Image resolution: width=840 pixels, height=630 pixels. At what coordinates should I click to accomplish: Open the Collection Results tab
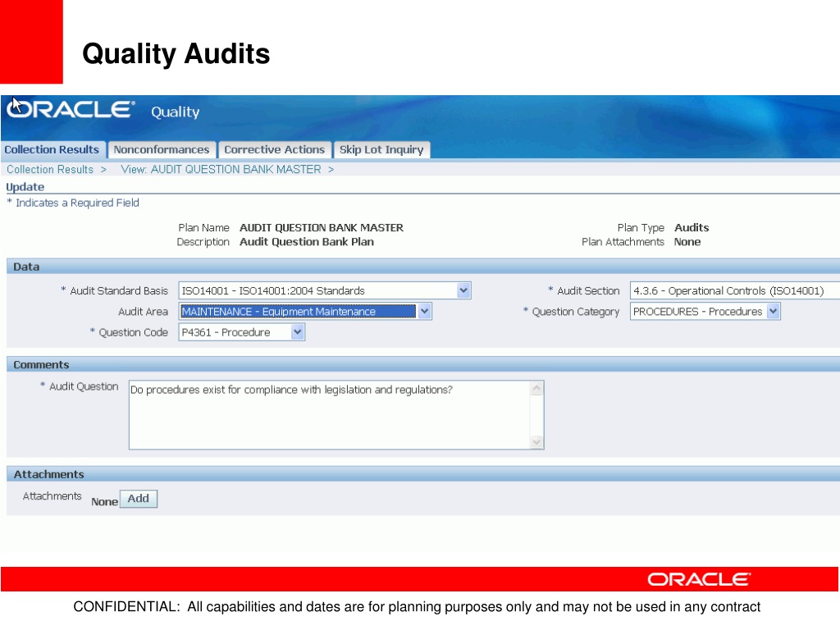pos(52,149)
